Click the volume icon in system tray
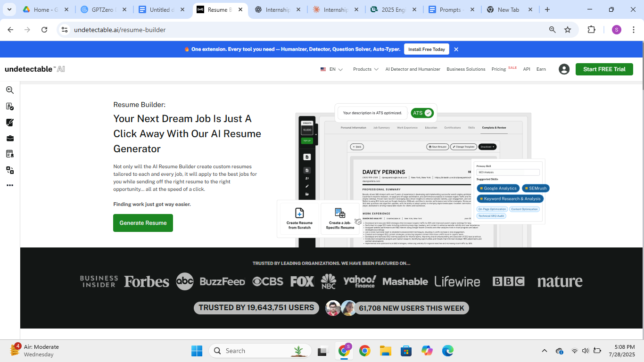644x362 pixels. [586, 351]
